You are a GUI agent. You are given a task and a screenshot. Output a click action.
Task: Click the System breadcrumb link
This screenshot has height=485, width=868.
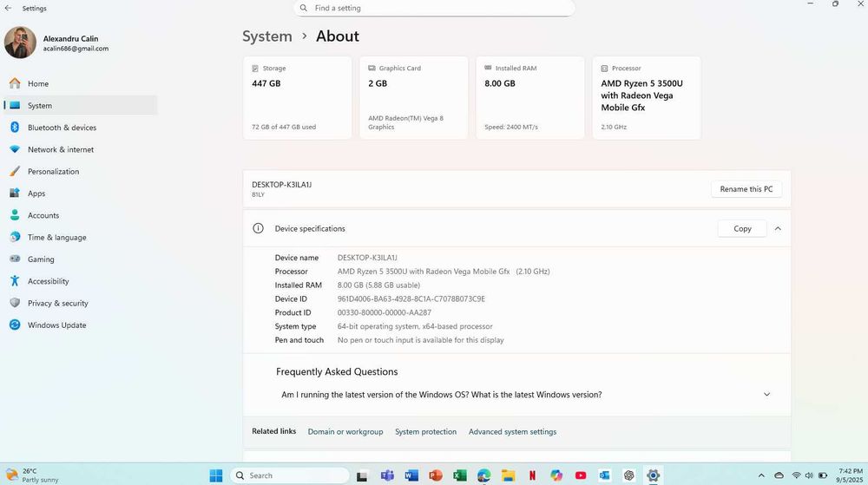click(x=266, y=36)
